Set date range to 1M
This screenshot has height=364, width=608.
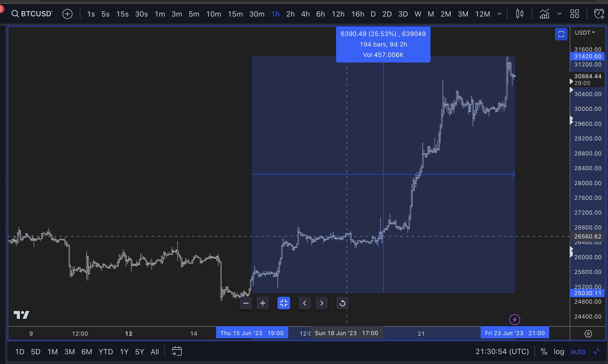(53, 352)
